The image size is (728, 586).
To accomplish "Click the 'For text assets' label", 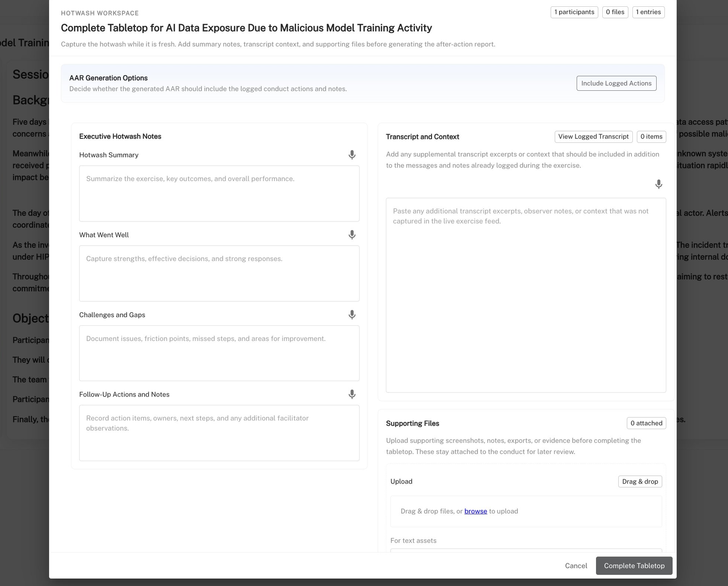I will point(414,541).
